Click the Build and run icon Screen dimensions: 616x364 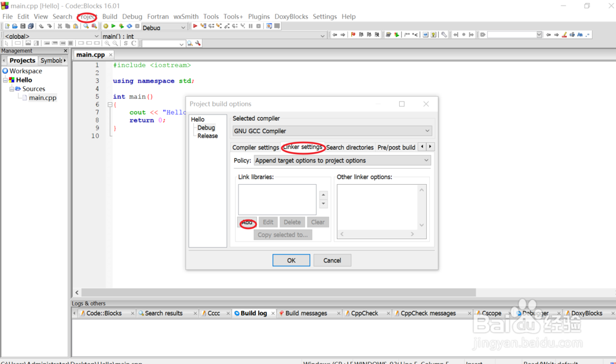(121, 26)
